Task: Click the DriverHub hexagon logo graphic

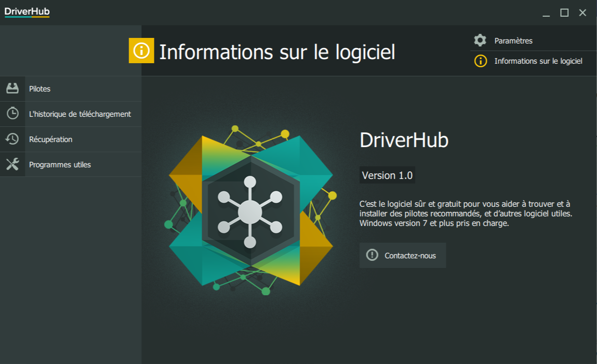Action: pos(250,210)
